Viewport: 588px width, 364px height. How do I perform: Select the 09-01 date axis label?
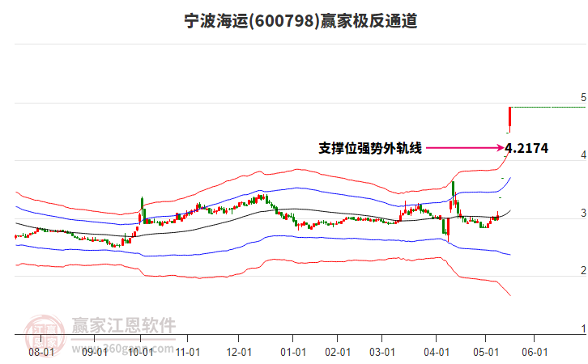[x=95, y=353]
